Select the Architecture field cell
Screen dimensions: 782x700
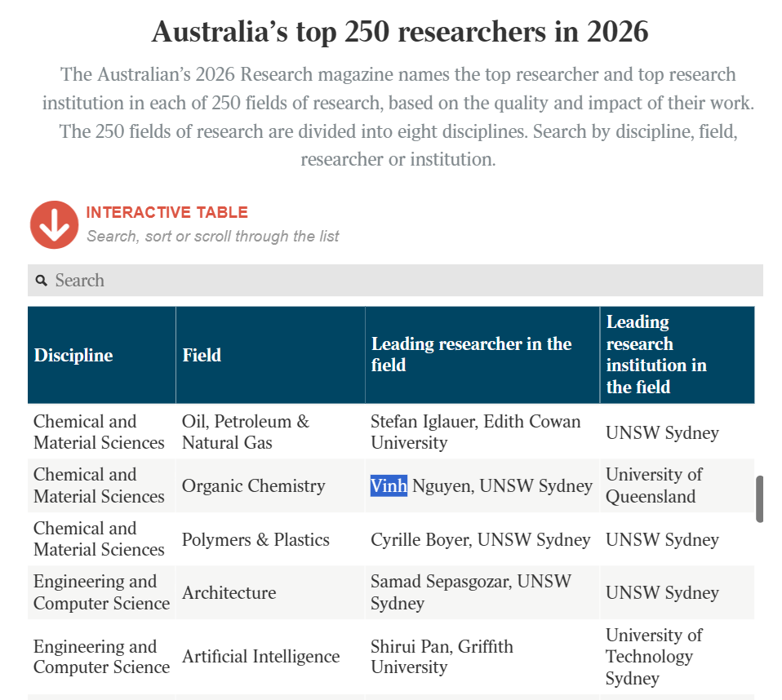229,593
